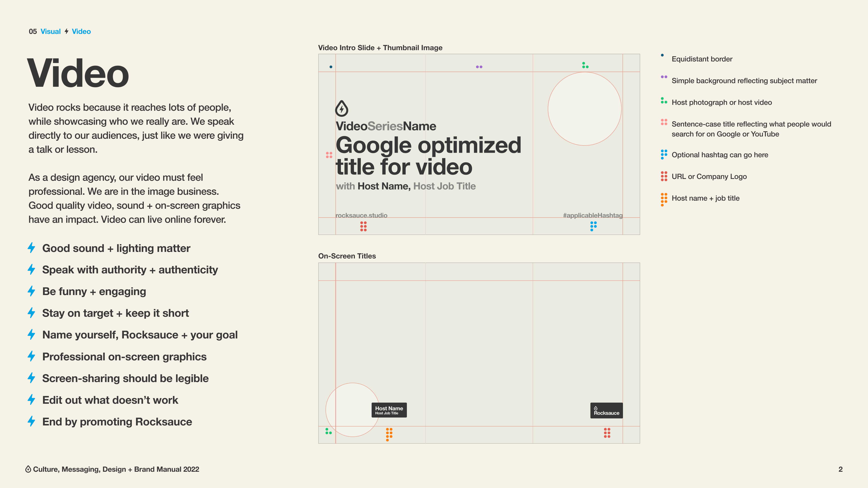This screenshot has width=868, height=488.
Task: Click the Be funny + engaging text
Action: pos(94,292)
